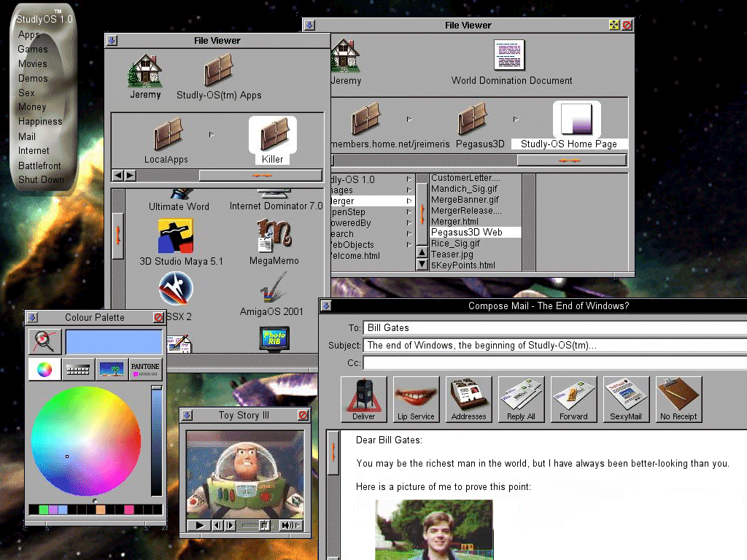Expand the arrow on the Search row
Viewport: 747px width, 560px height.
click(409, 234)
